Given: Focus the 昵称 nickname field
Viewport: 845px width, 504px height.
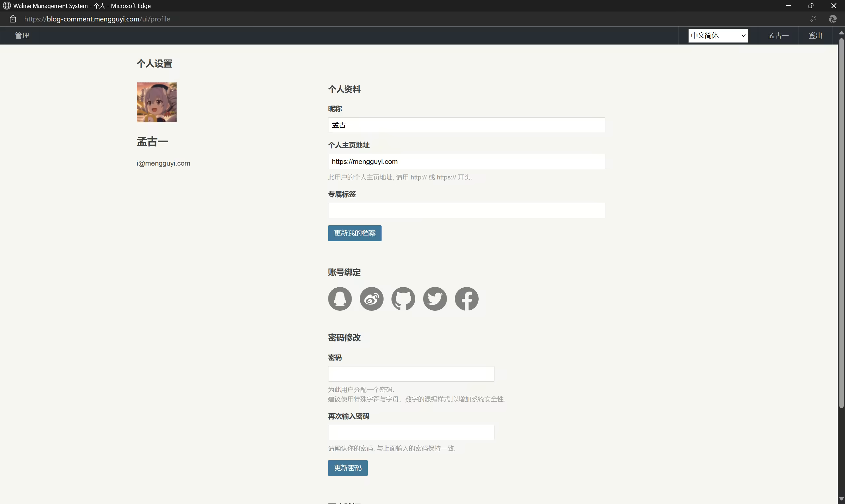Looking at the screenshot, I should pyautogui.click(x=466, y=125).
